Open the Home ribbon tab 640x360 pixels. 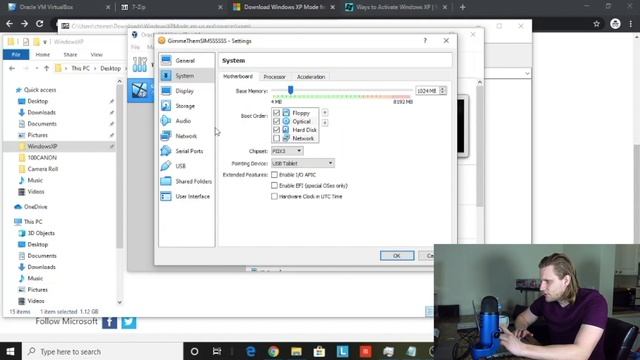pos(42,54)
